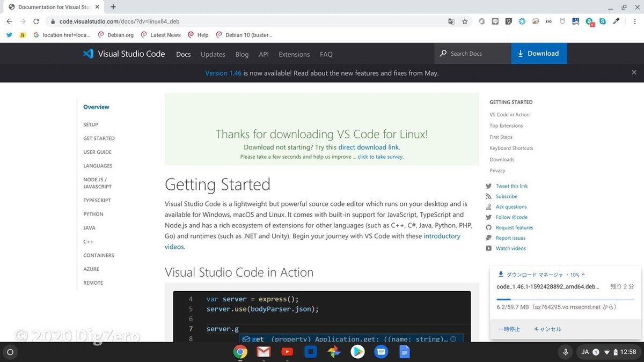The image size is (644, 362).
Task: Open the API navigation item
Action: (x=264, y=54)
